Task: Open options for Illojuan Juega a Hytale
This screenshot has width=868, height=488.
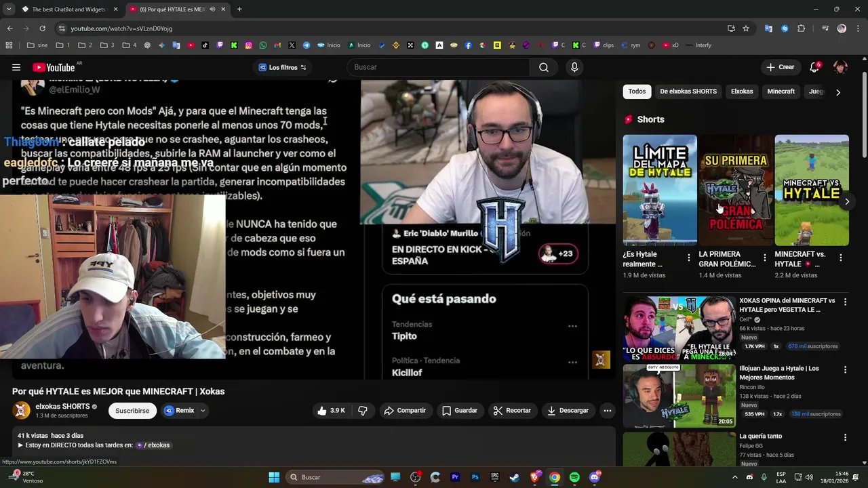Action: coord(845,369)
